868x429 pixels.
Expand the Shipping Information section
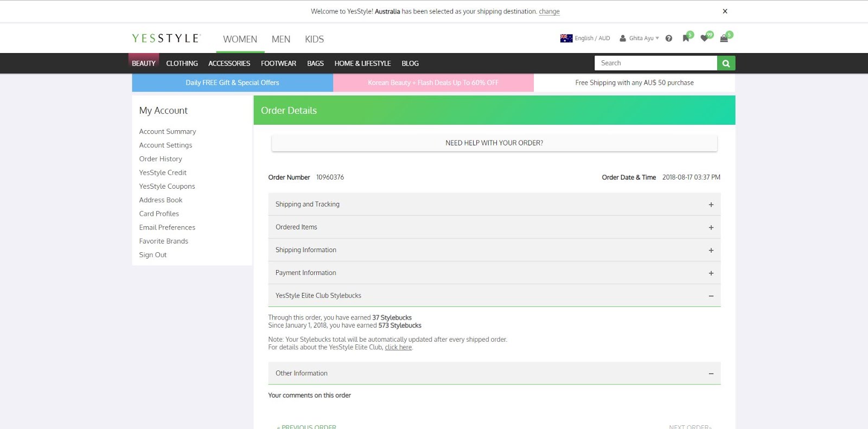[494, 250]
